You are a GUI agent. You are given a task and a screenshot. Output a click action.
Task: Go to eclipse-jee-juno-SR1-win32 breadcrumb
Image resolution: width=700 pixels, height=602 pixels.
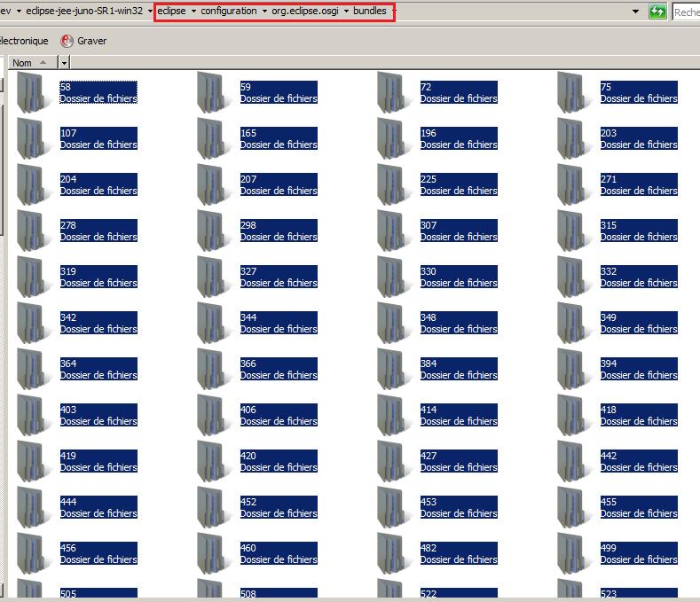tap(84, 12)
